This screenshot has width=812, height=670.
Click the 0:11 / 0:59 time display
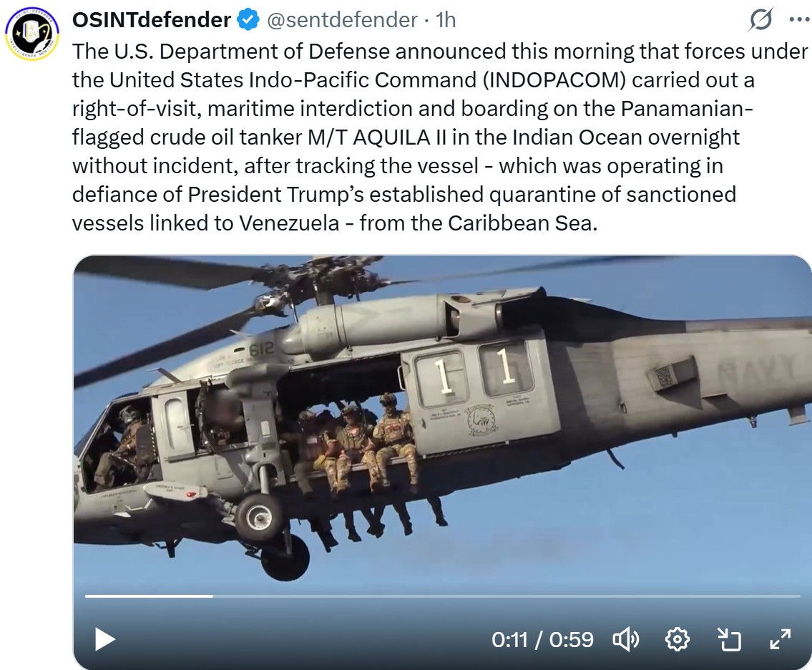coord(542,640)
